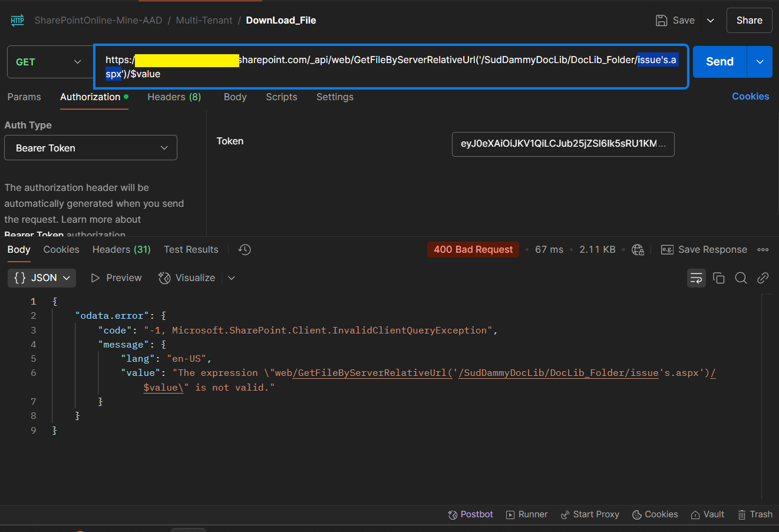Click the blue Send button
Screen dimensions: 779x532
[x=719, y=62]
